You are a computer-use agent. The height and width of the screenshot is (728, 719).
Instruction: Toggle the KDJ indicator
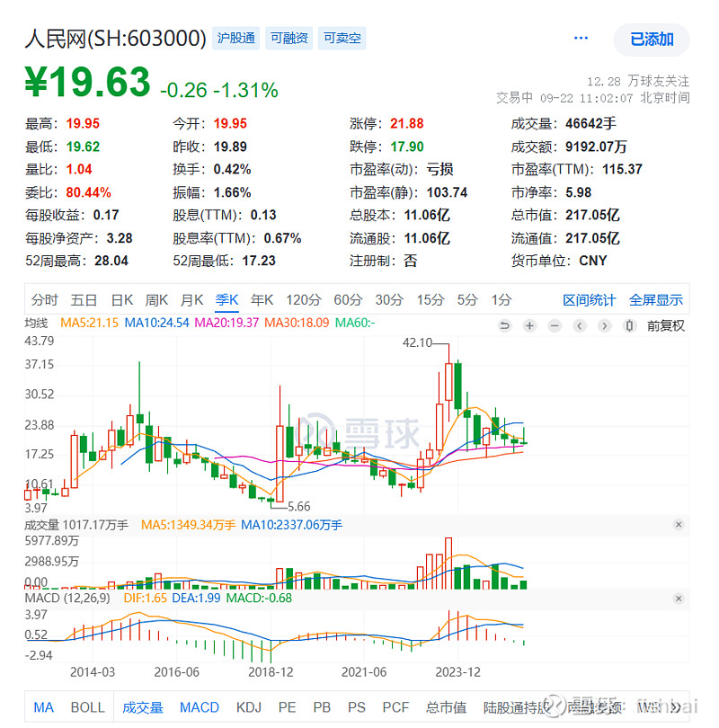[249, 707]
